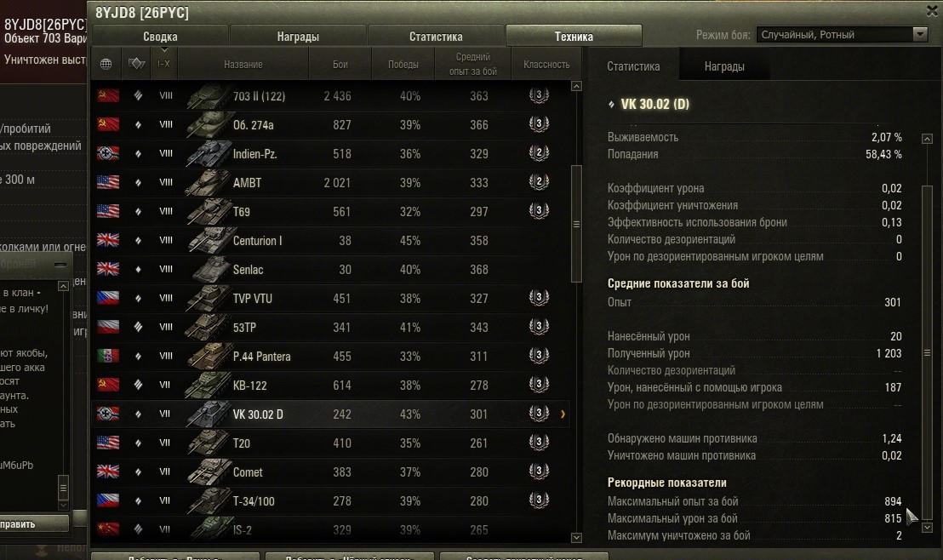Select the T-34/100 row

click(331, 500)
